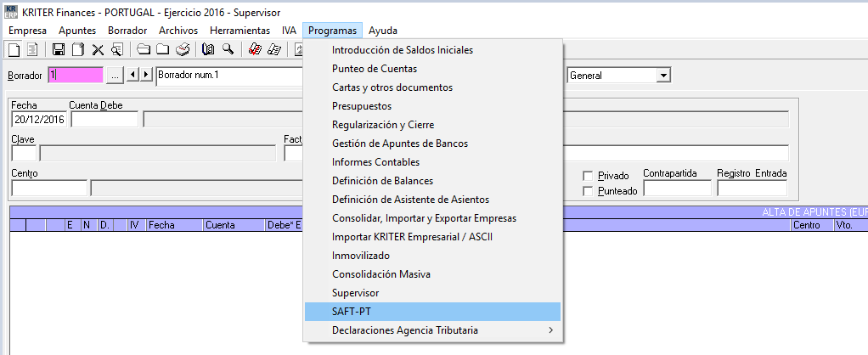
Task: Close the open Programas menu
Action: click(x=333, y=31)
